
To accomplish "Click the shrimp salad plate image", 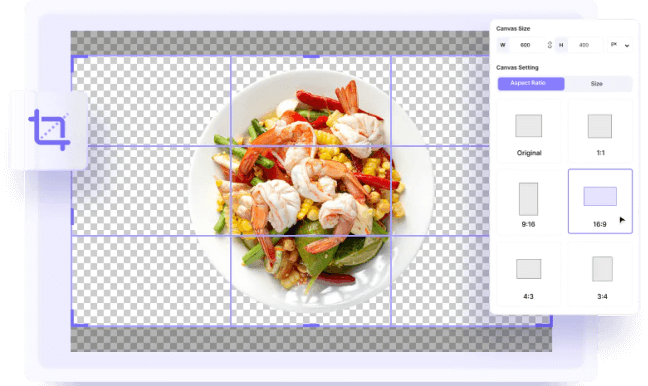I will 312,191.
